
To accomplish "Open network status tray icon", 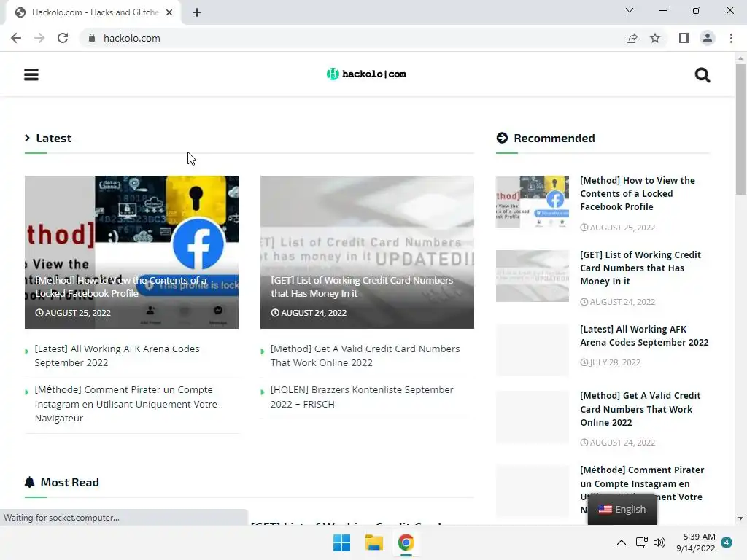I will click(x=642, y=542).
